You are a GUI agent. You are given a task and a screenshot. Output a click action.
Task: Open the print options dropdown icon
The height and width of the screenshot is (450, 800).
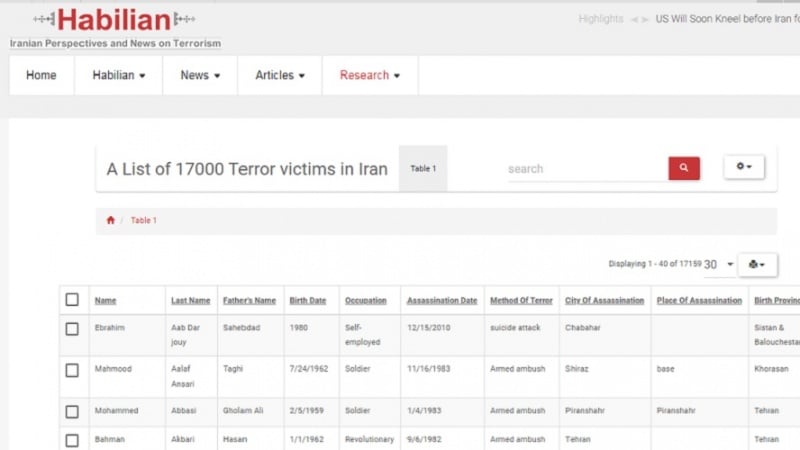point(757,264)
